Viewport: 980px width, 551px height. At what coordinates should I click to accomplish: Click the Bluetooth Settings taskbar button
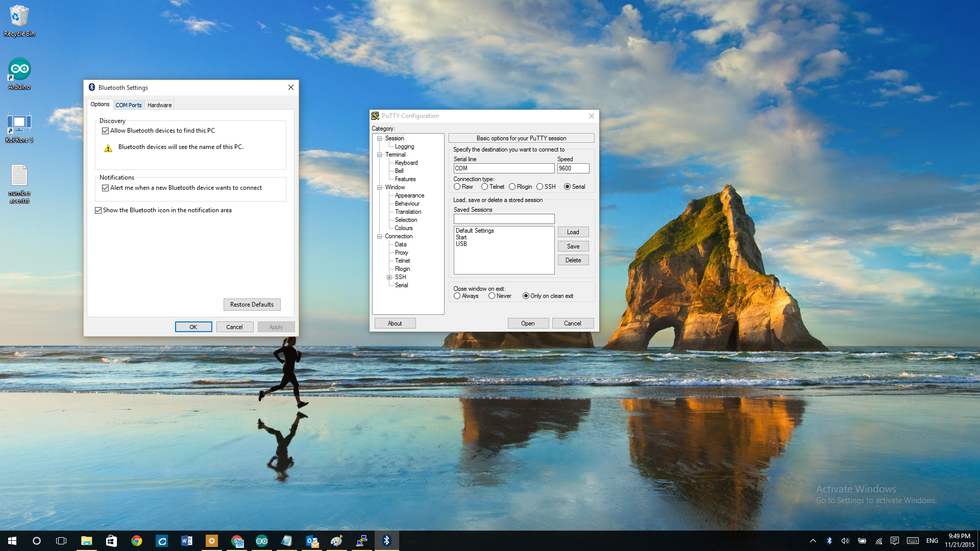tap(386, 541)
